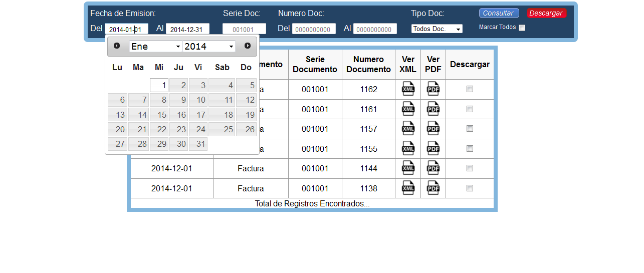Open the year dropdown showing 2014
This screenshot has width=644, height=273.
(209, 47)
